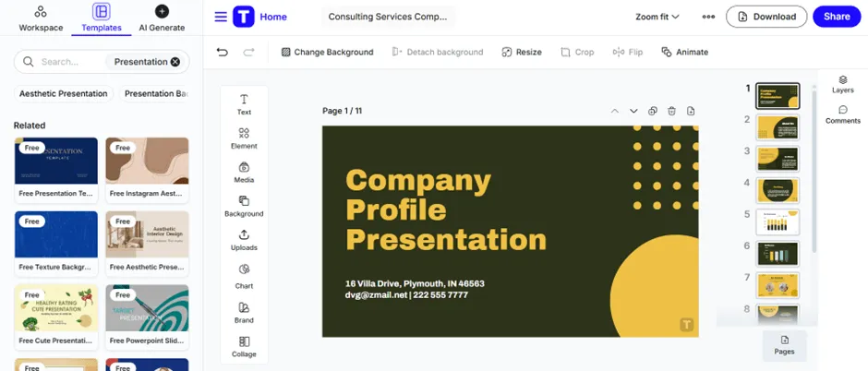Remove the Presentation search filter tag
This screenshot has width=868, height=371.
[x=175, y=62]
